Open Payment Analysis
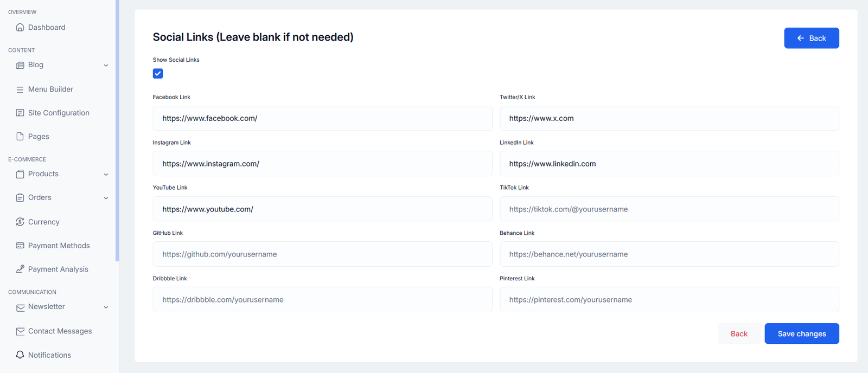 click(x=58, y=269)
